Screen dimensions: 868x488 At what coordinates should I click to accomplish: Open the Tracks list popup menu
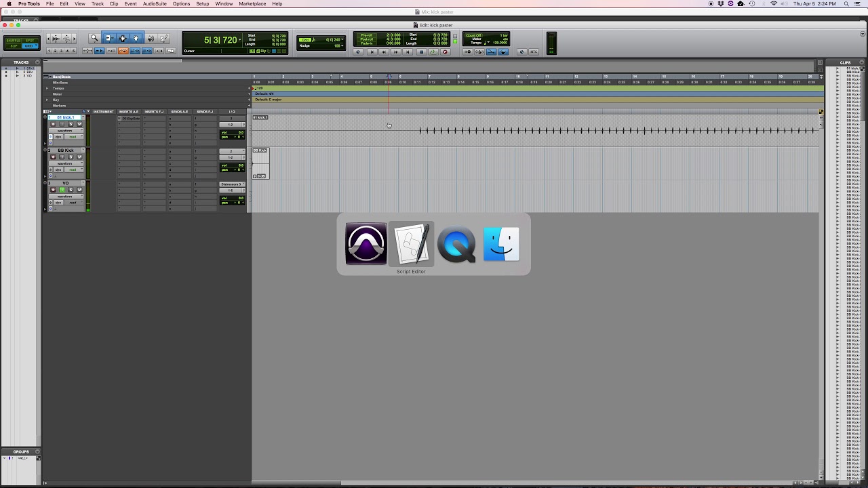38,62
